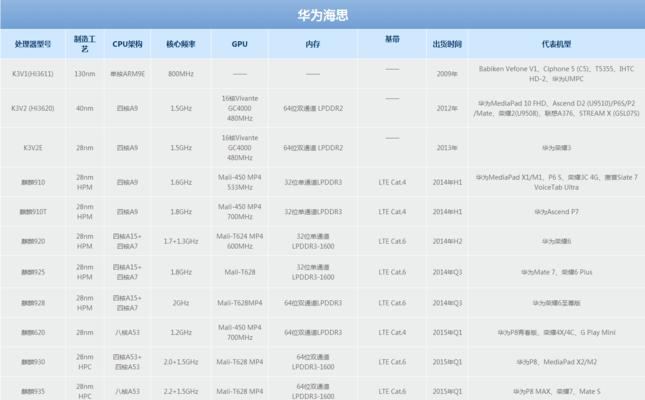
Task: Click 1.8GHz in the 麒麟910T row
Action: (181, 212)
